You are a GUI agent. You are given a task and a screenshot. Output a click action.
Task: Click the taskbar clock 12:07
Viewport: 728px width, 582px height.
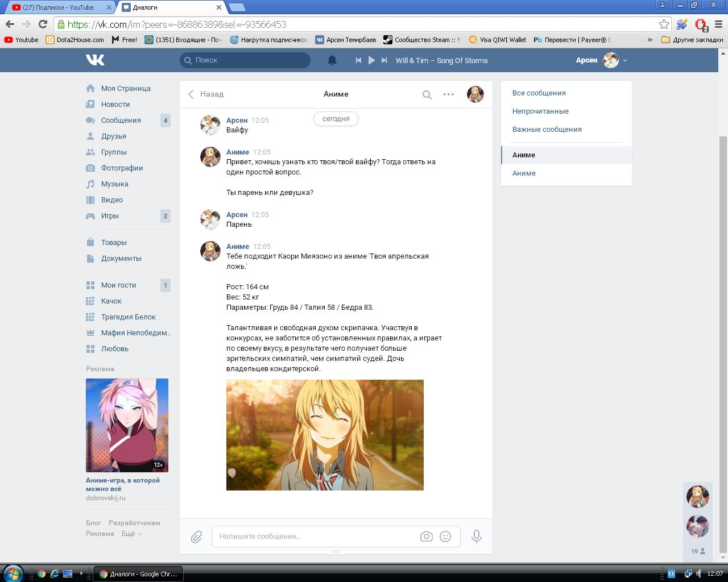715,573
